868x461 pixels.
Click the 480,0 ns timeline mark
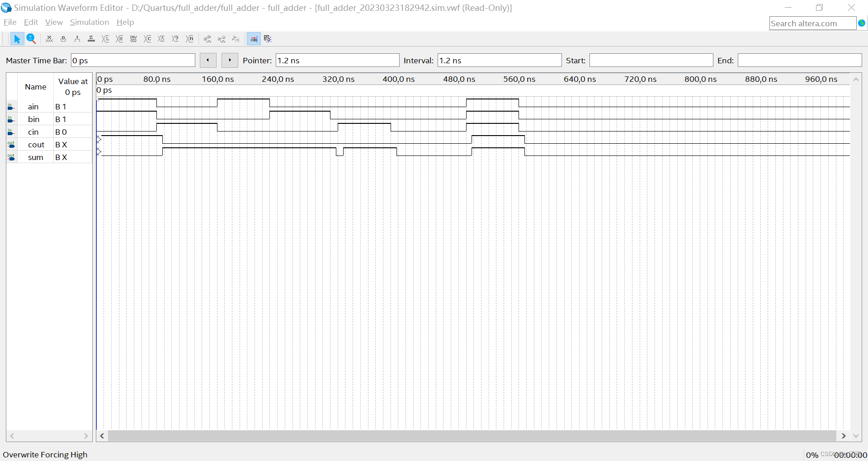click(459, 79)
